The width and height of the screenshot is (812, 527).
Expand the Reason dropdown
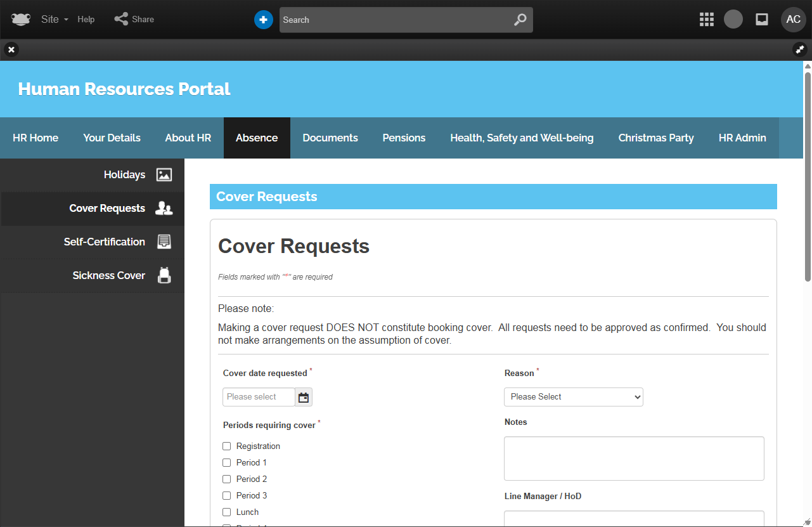coord(573,397)
